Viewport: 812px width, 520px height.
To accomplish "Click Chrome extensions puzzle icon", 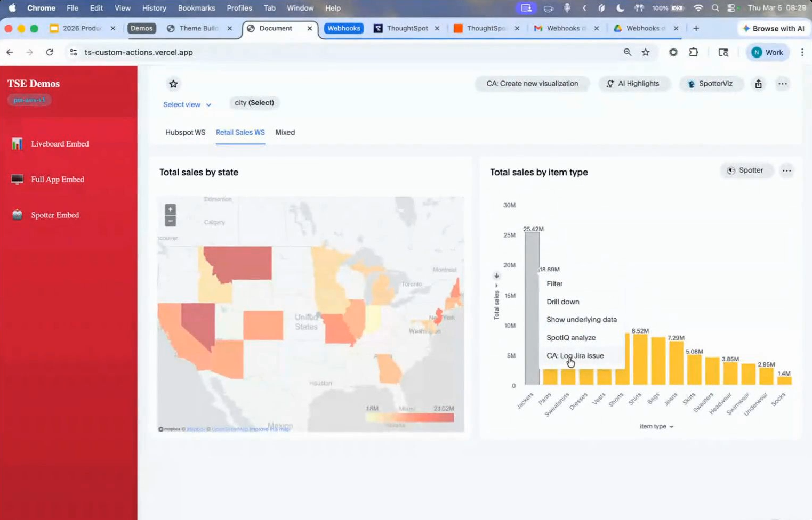I will tap(693, 52).
